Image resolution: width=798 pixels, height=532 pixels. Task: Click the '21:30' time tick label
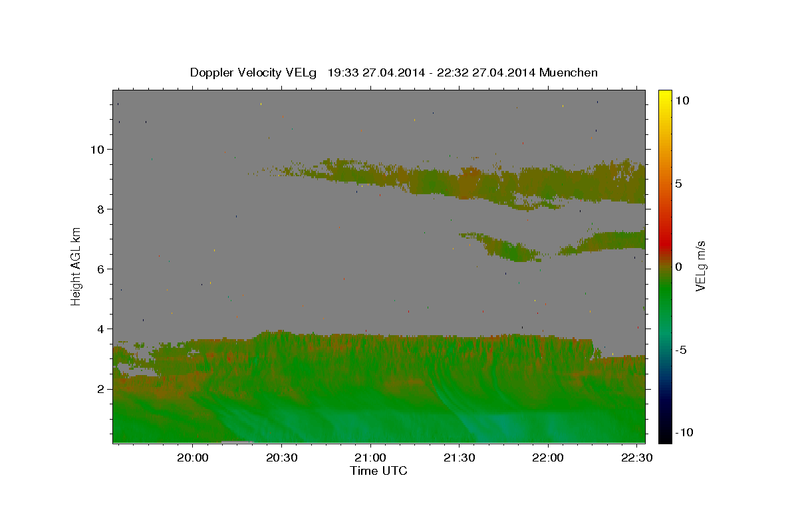pos(459,458)
